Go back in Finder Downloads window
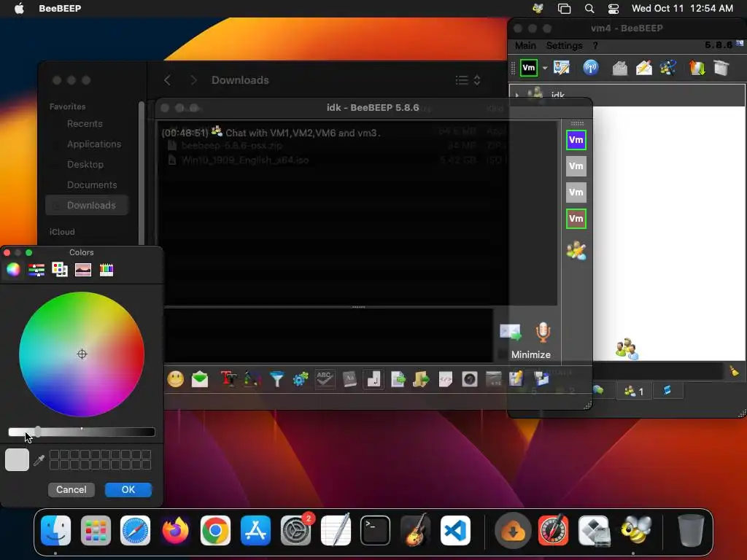 [167, 80]
